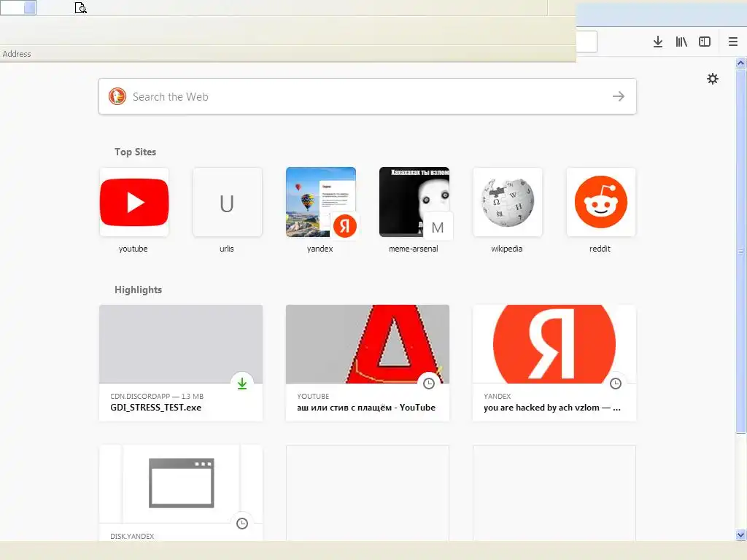Click history clock badge on DISK.YANDEX card

(x=242, y=524)
